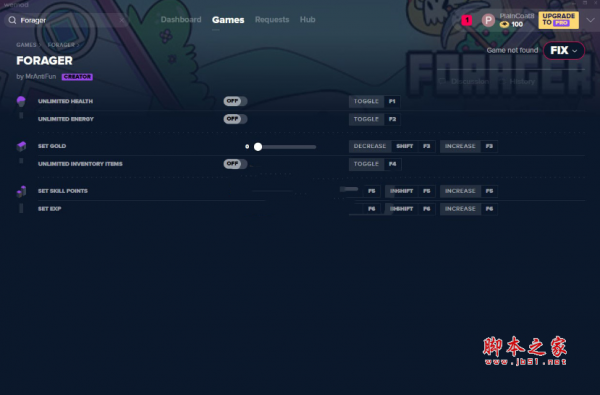Change the F5 key on Skill Points increase
This screenshot has height=395, width=600.
point(489,191)
